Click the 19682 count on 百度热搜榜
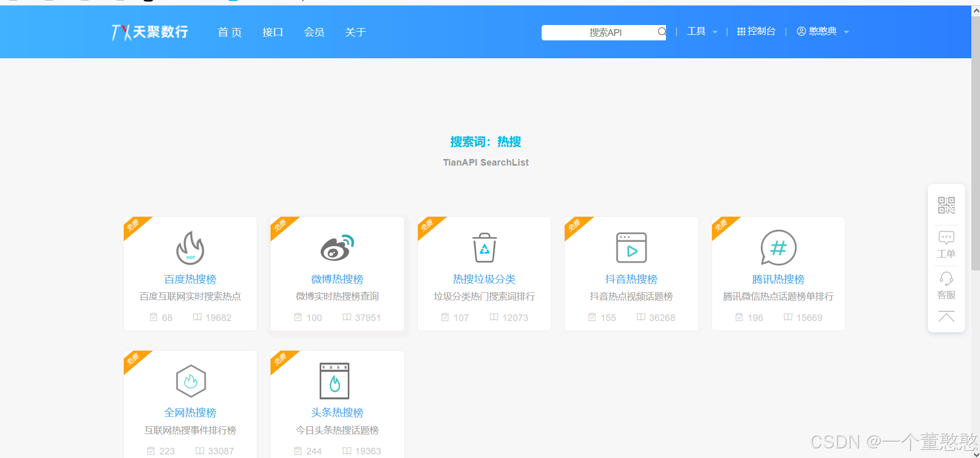The height and width of the screenshot is (458, 980). (x=218, y=318)
